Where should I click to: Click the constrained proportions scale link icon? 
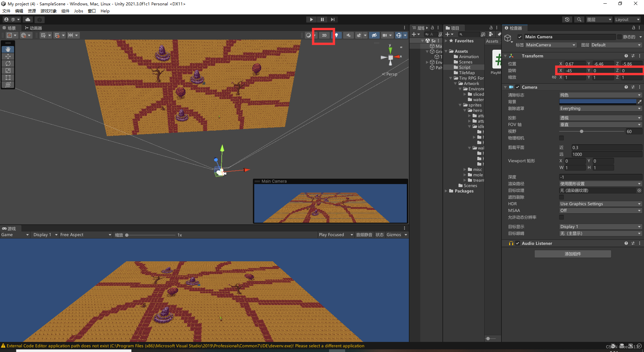click(554, 77)
